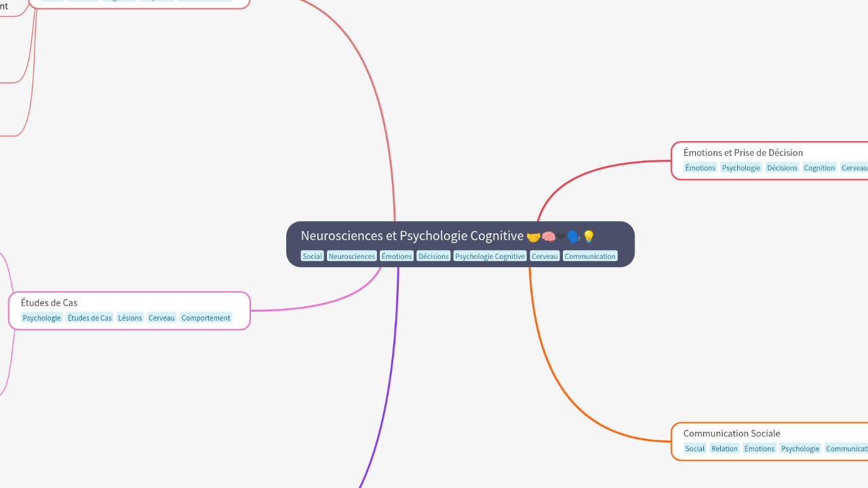Click the brain emoji in the central node

(549, 237)
